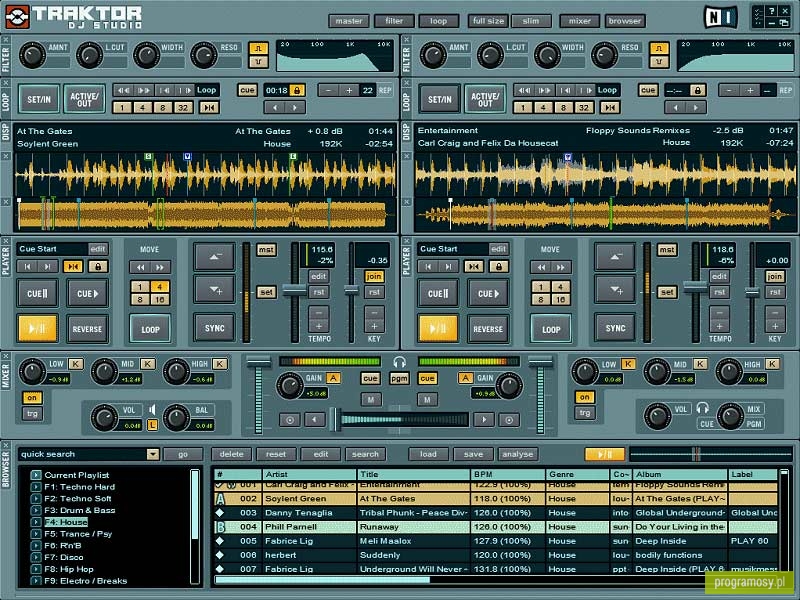Click the loop view tab
This screenshot has width=800, height=600.
438,21
